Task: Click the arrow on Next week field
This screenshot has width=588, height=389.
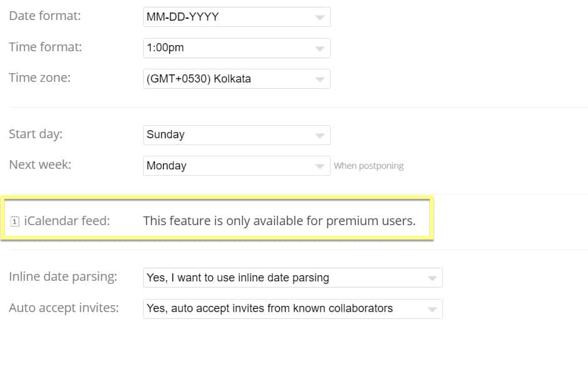Action: [x=320, y=166]
